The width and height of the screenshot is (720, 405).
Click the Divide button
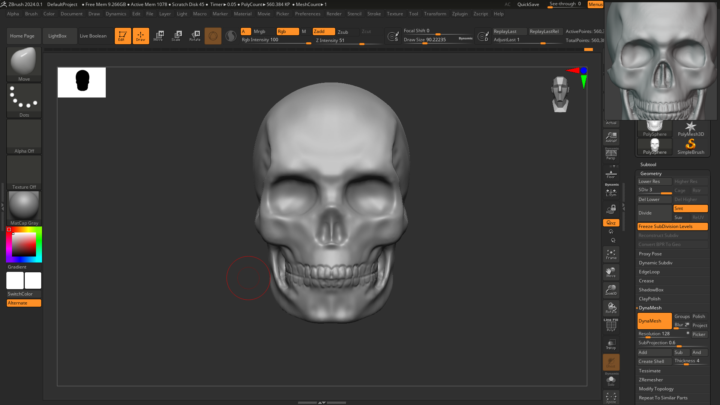click(654, 213)
